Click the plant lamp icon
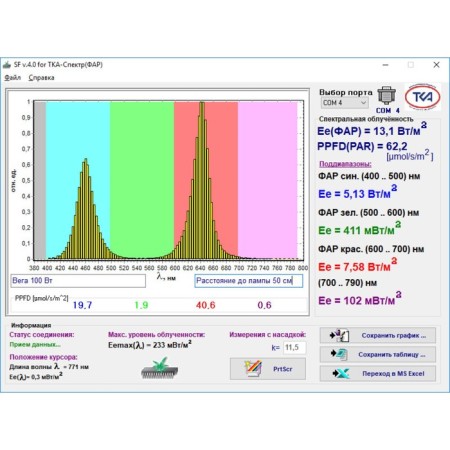The height and width of the screenshot is (450, 450). pyautogui.click(x=159, y=368)
